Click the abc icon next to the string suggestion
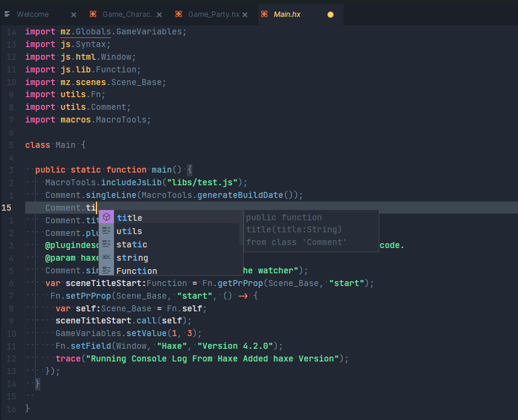 [x=107, y=258]
